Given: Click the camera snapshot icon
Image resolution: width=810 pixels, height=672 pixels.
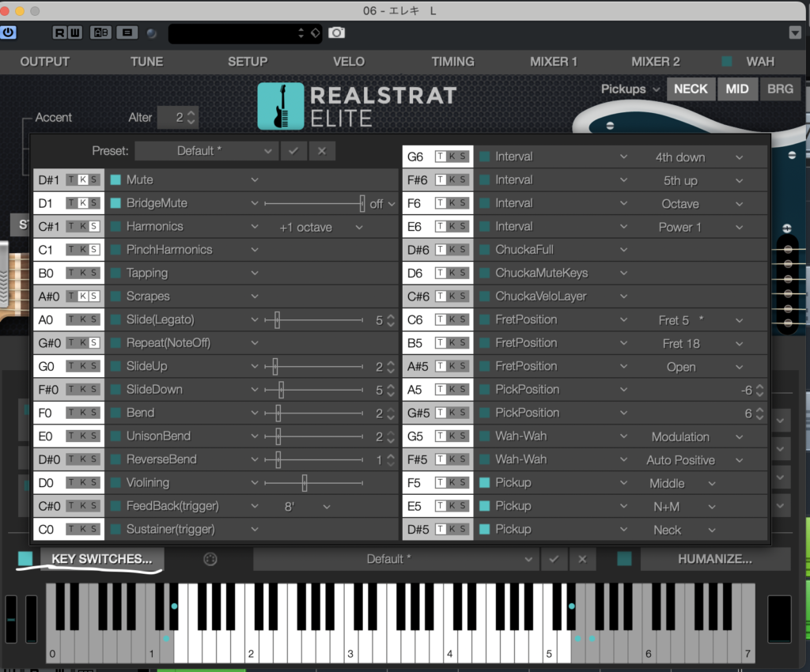Looking at the screenshot, I should [x=337, y=32].
